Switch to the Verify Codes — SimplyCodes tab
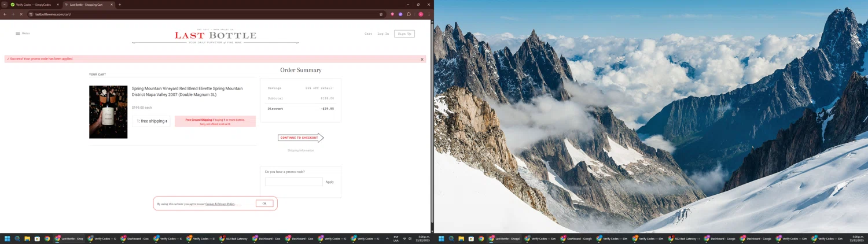868x244 pixels. (x=35, y=5)
